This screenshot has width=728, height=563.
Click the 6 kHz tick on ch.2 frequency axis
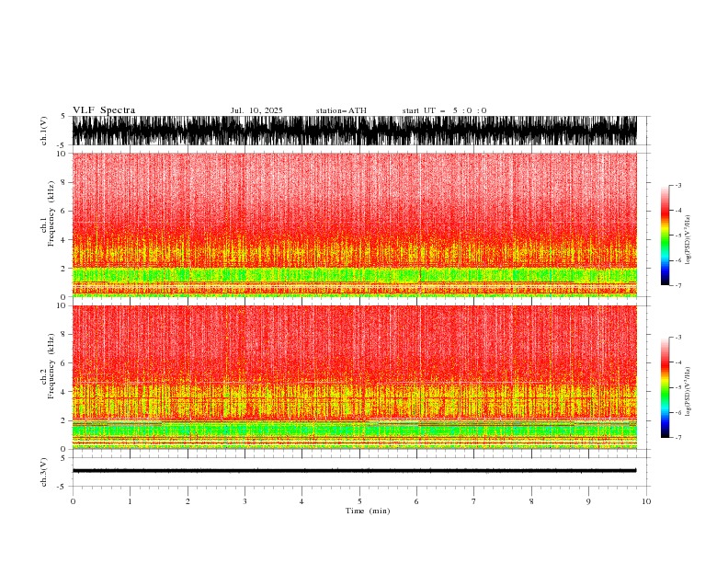(x=63, y=363)
